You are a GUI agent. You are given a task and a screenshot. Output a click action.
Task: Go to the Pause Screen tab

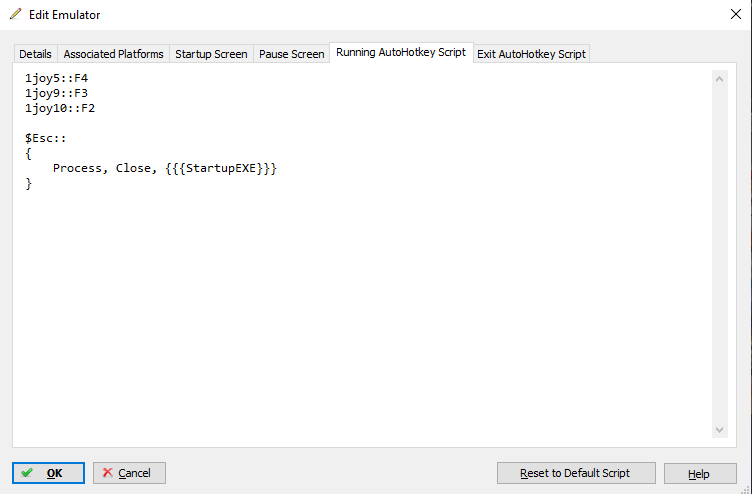(x=292, y=54)
